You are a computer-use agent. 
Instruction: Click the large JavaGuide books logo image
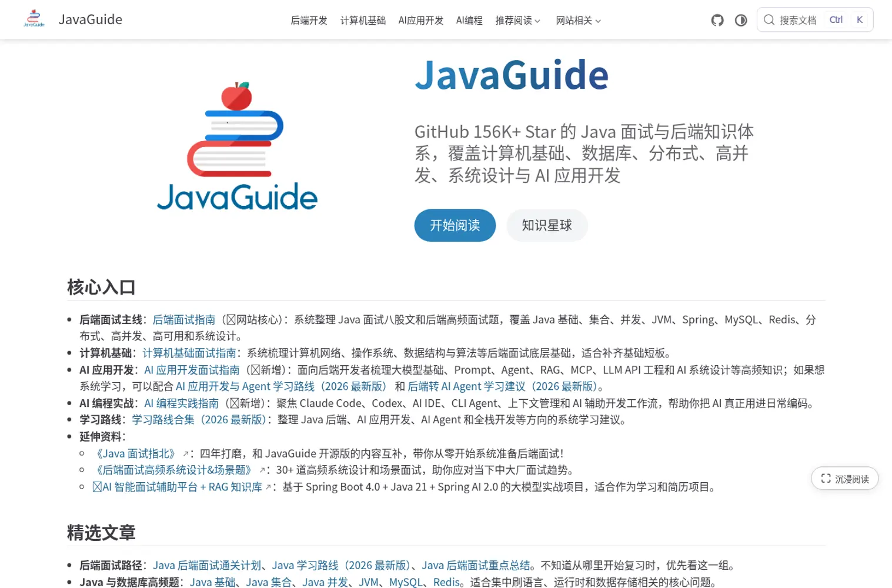(x=237, y=146)
